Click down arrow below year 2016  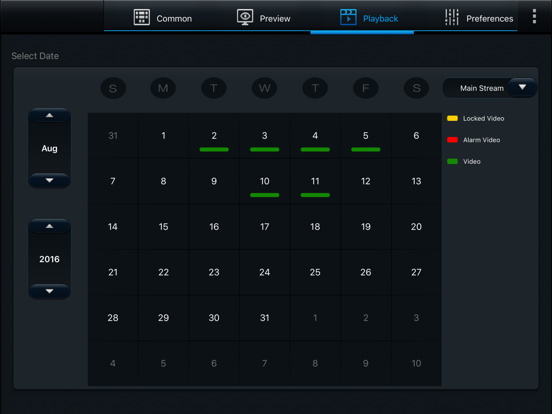[x=49, y=291]
